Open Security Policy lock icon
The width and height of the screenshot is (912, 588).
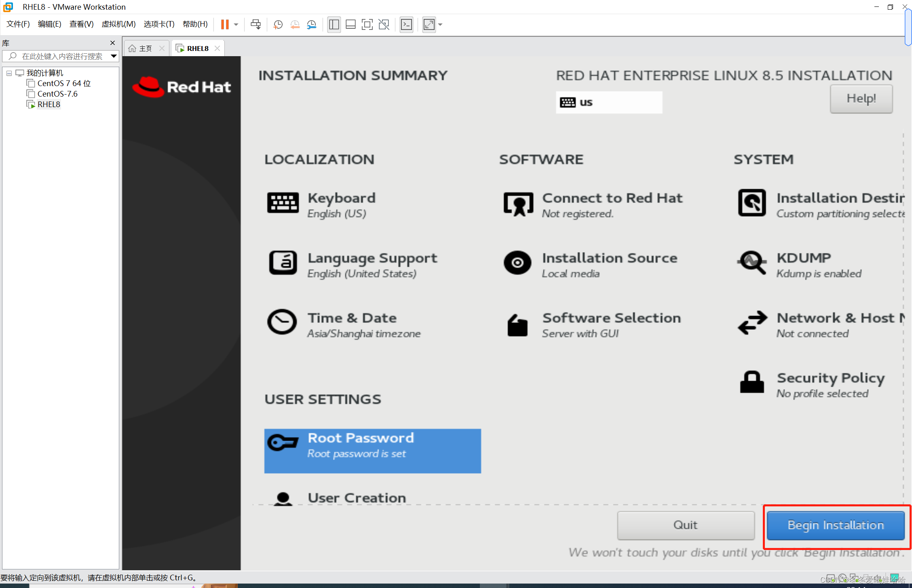(752, 382)
